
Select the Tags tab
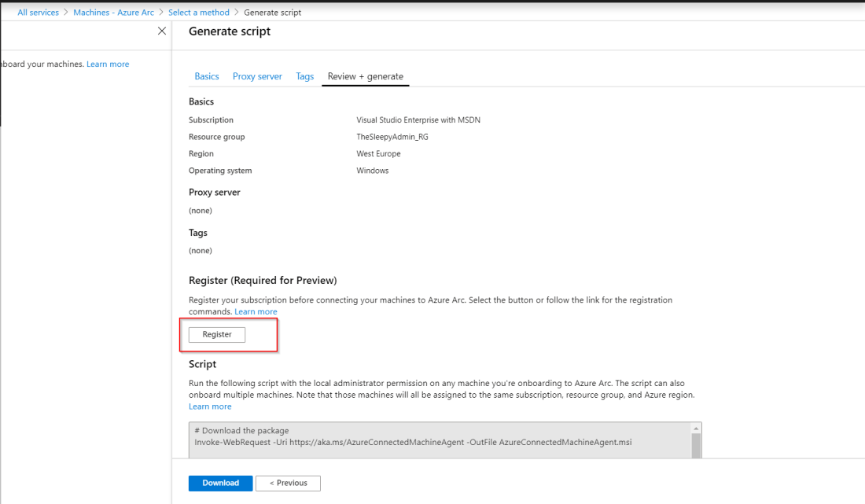click(x=304, y=76)
